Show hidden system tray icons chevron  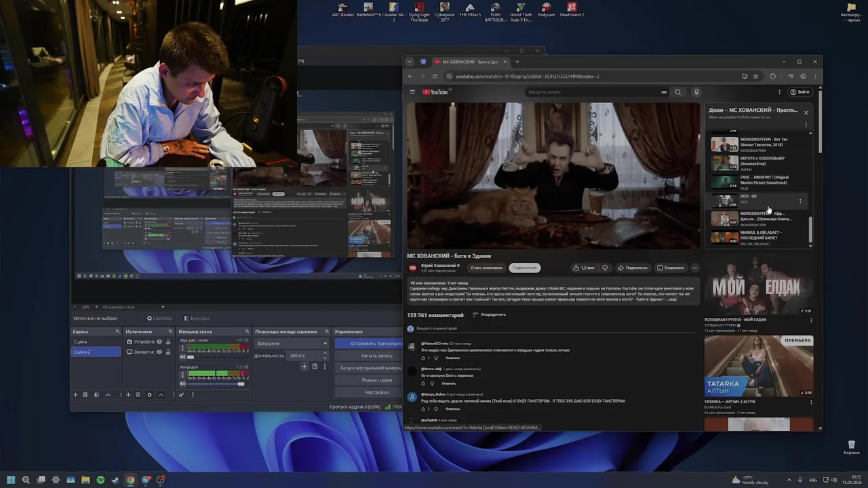tap(789, 480)
